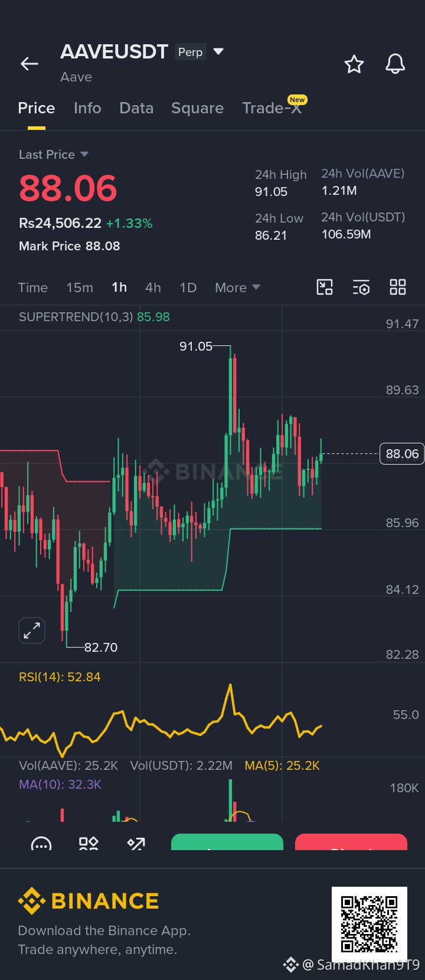Click the Aave subtitle text

click(x=76, y=77)
